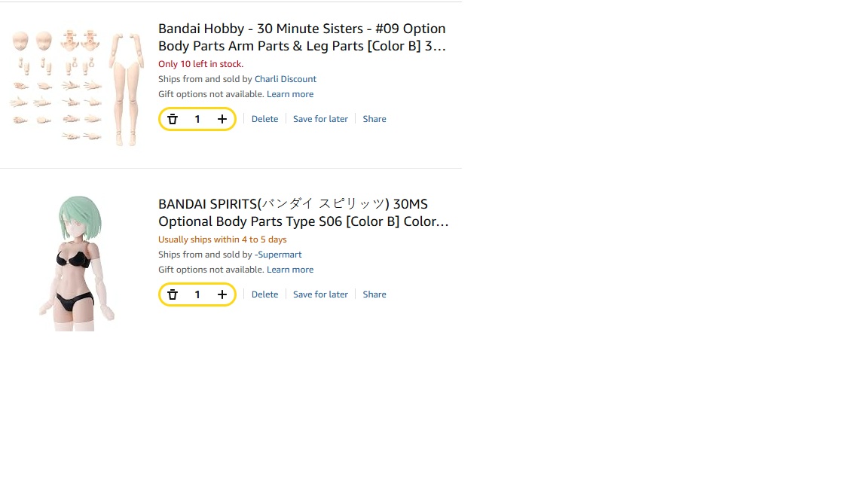Click the green-haired figure thumbnail
The image size is (868, 488).
tap(77, 263)
